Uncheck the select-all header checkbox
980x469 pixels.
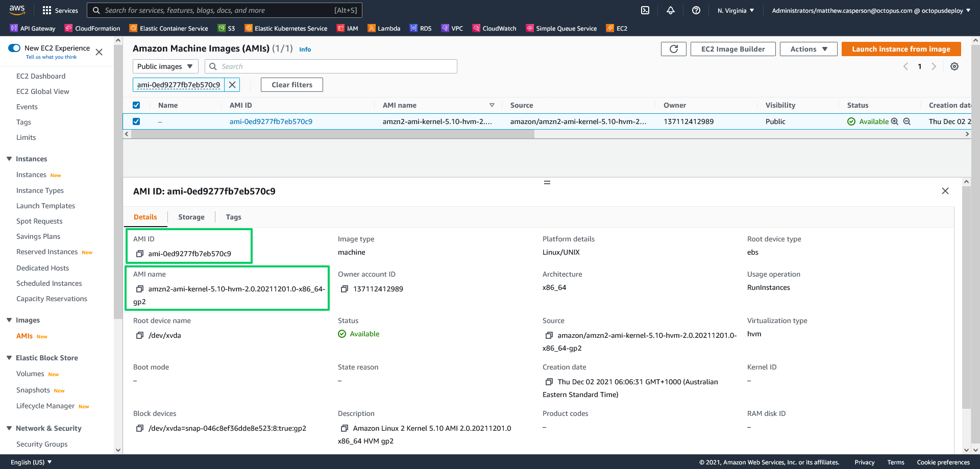point(136,105)
